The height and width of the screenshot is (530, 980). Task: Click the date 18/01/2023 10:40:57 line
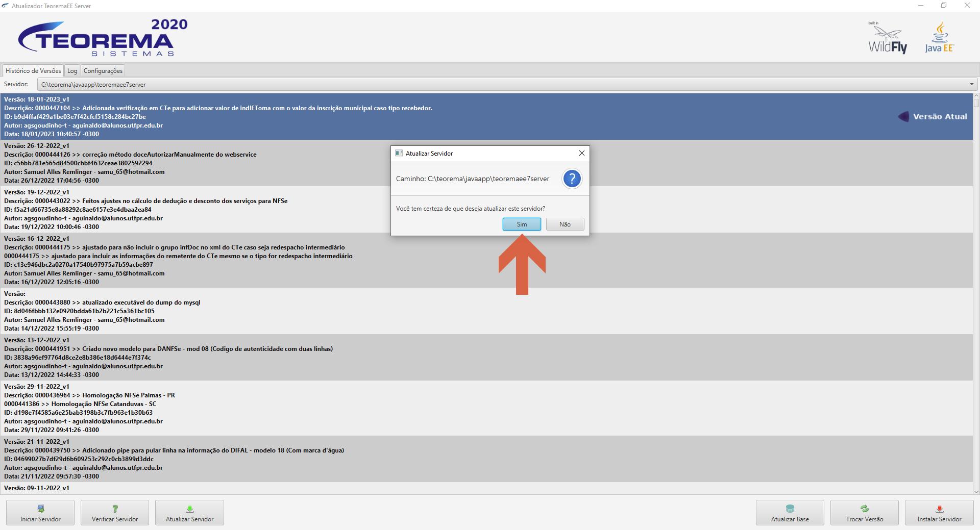[52, 134]
